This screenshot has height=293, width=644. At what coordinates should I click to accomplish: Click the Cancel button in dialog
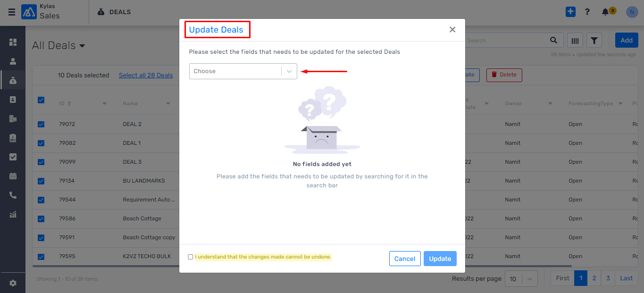[405, 259]
